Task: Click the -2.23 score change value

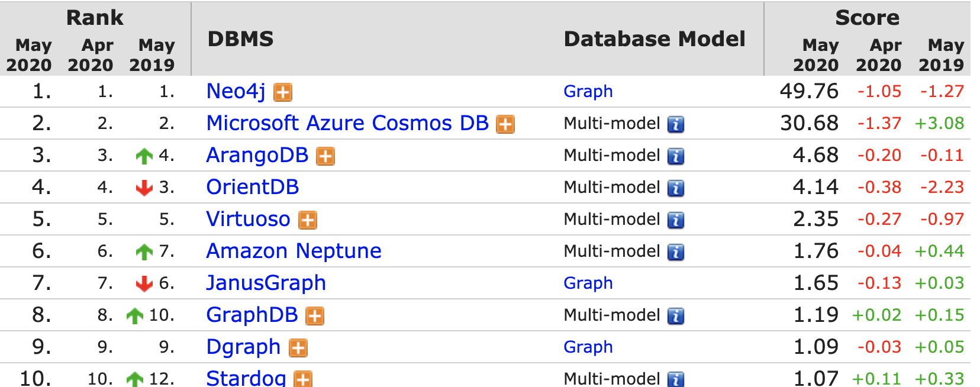Action: (942, 187)
